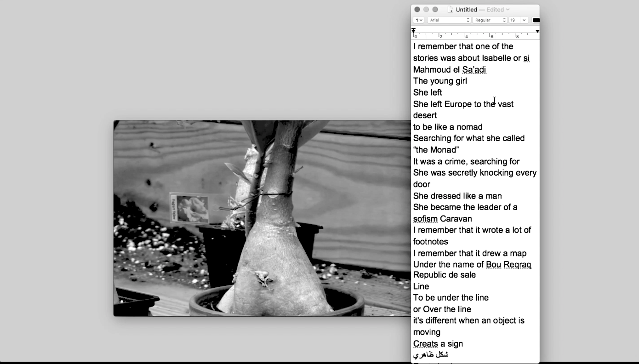This screenshot has width=639, height=364.
Task: Click the line "She dressed like a man"
Action: (457, 196)
